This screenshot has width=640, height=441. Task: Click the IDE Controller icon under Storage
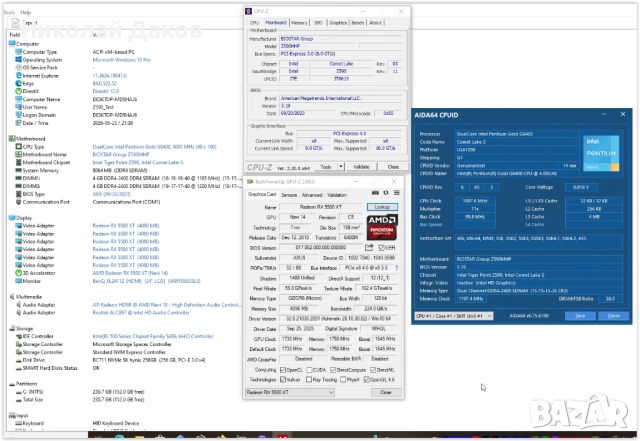18,336
